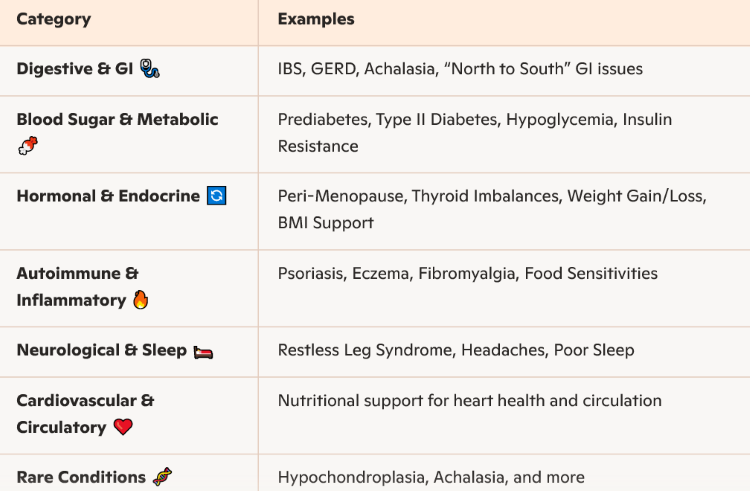Image resolution: width=750 pixels, height=491 pixels.
Task: Select the Hormonal & Endocrine label
Action: (108, 196)
